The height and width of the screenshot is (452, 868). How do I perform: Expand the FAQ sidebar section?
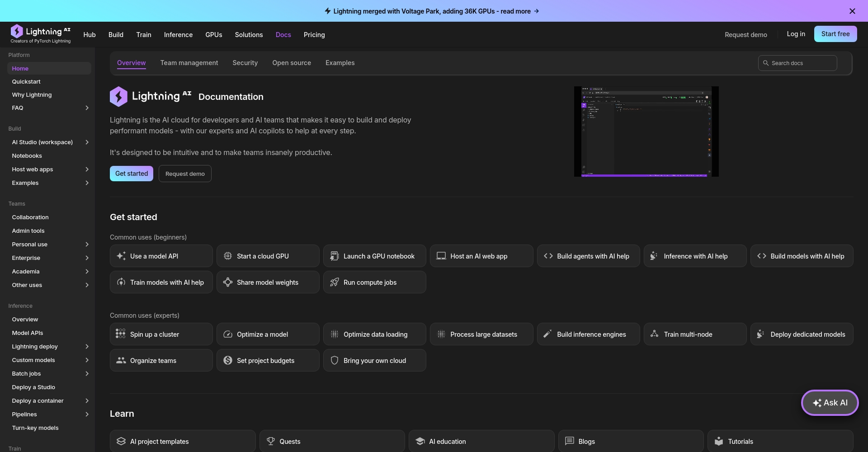coord(87,108)
